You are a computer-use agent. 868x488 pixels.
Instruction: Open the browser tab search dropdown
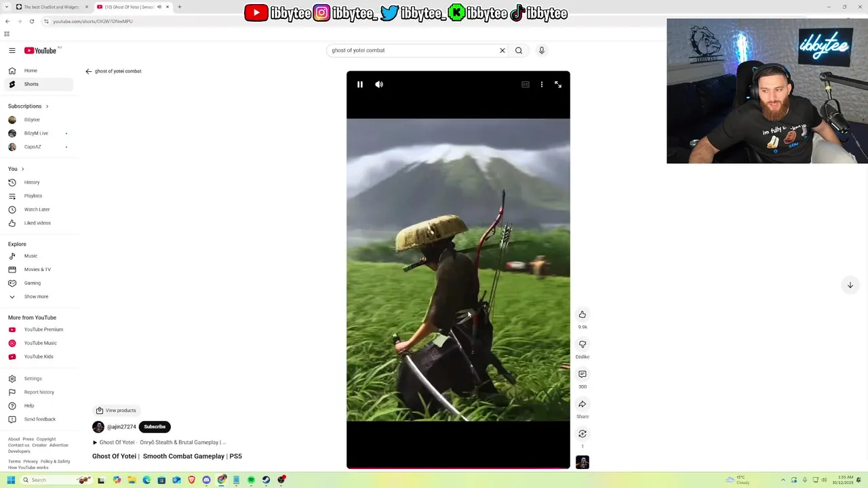point(8,7)
